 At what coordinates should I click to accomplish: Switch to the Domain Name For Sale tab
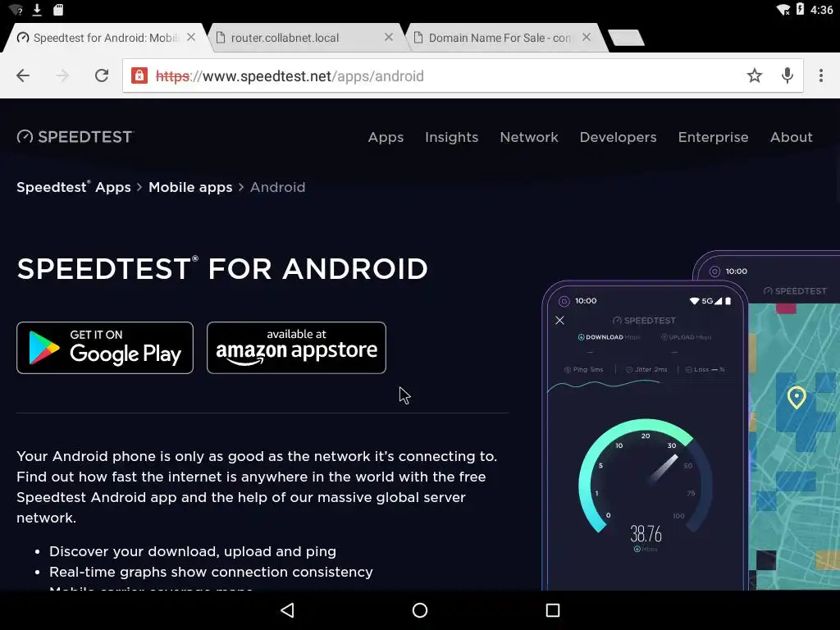[x=500, y=38]
